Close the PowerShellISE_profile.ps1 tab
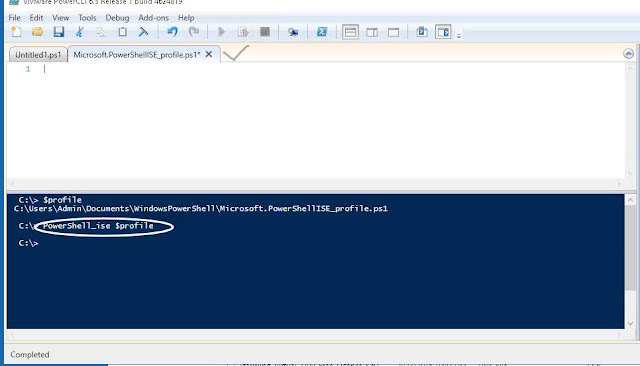 [x=209, y=54]
